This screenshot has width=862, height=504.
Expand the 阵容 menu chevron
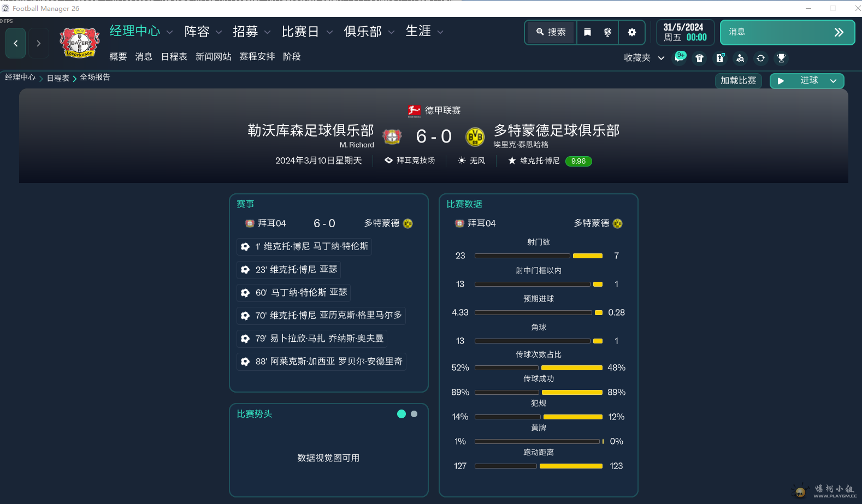(x=219, y=32)
